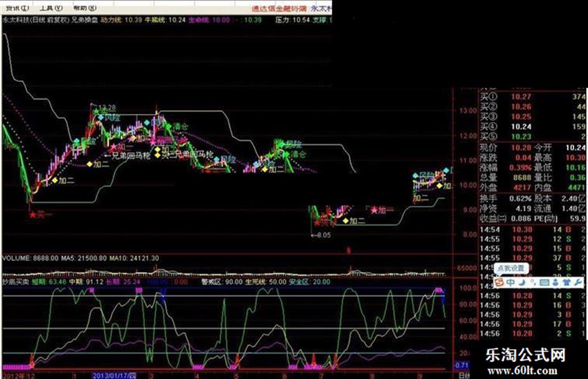Toggle the moon half-width/full-width icon
This screenshot has height=379, width=588.
[522, 282]
